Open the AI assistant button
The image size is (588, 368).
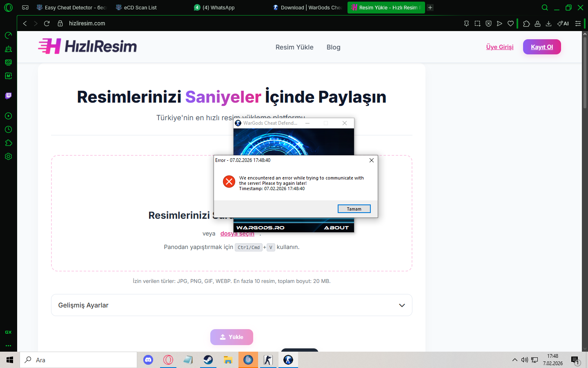coord(563,24)
